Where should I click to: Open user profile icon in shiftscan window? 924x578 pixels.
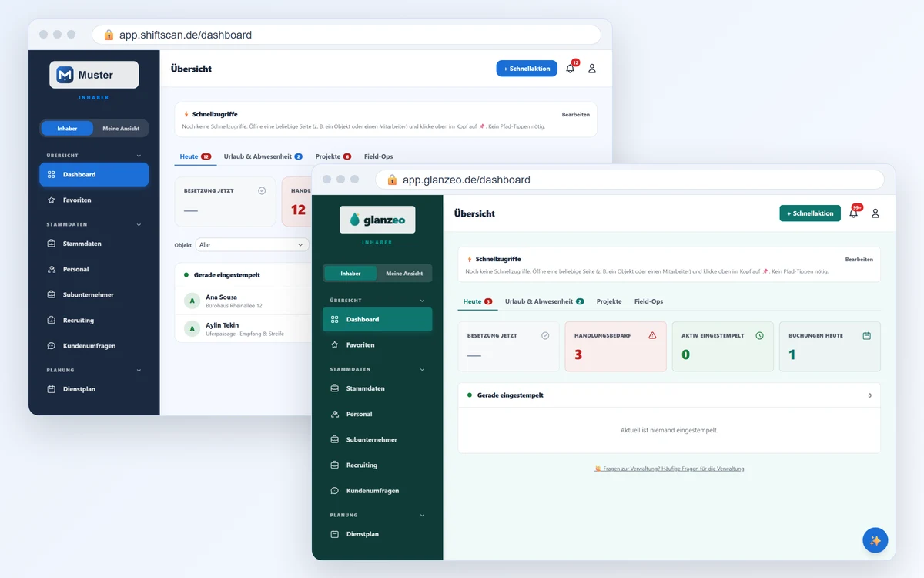pyautogui.click(x=592, y=69)
